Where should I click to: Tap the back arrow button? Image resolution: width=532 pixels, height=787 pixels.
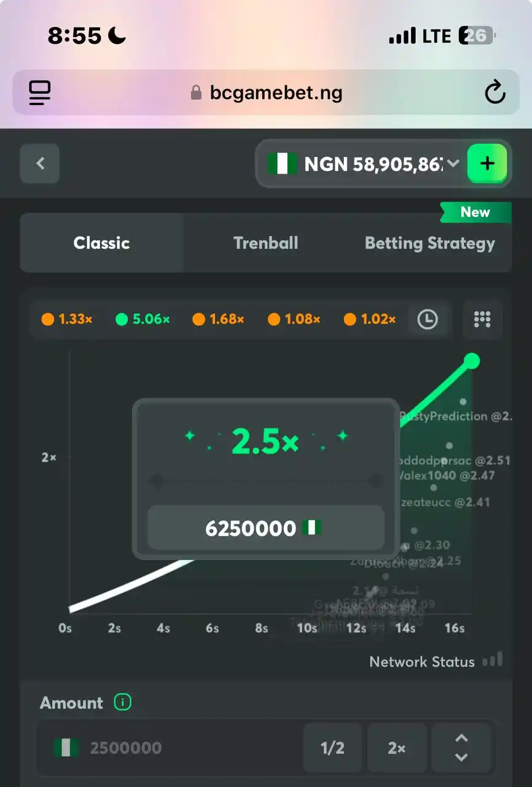(40, 164)
